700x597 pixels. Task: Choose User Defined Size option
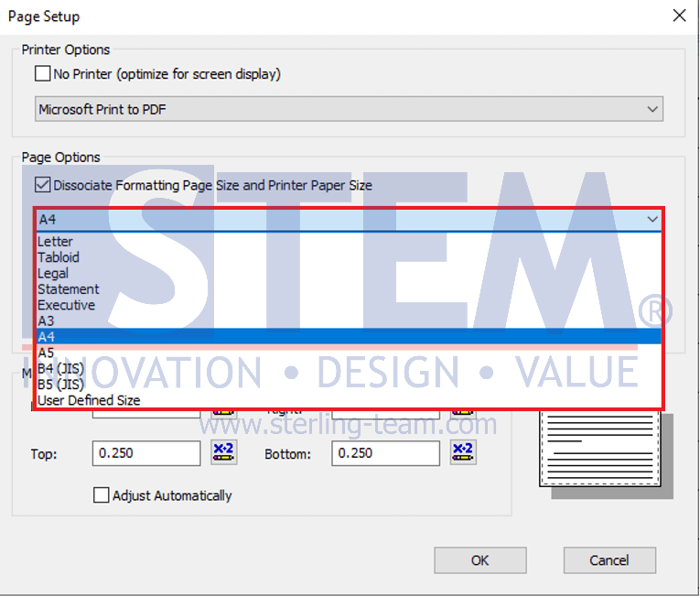[89, 400]
